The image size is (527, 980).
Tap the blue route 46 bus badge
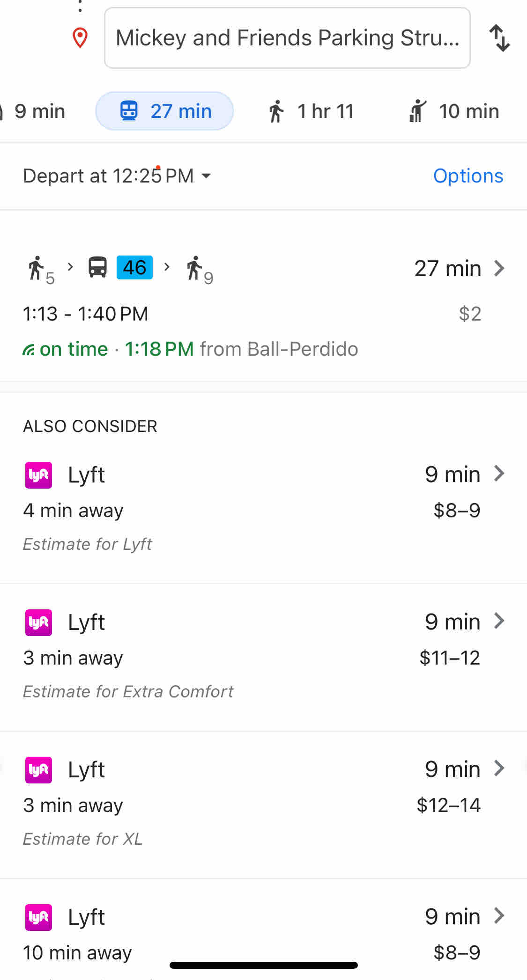(134, 268)
